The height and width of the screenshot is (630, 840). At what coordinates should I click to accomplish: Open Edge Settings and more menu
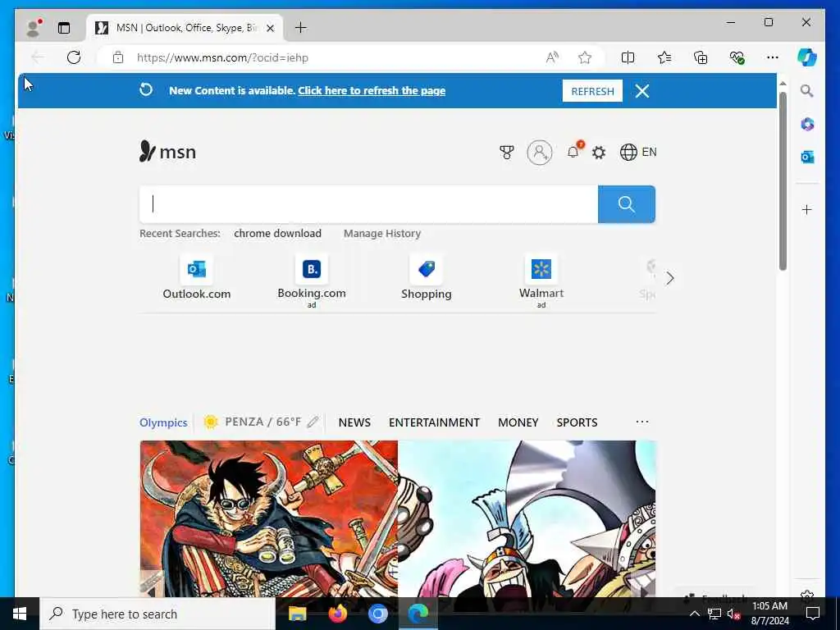click(x=773, y=57)
